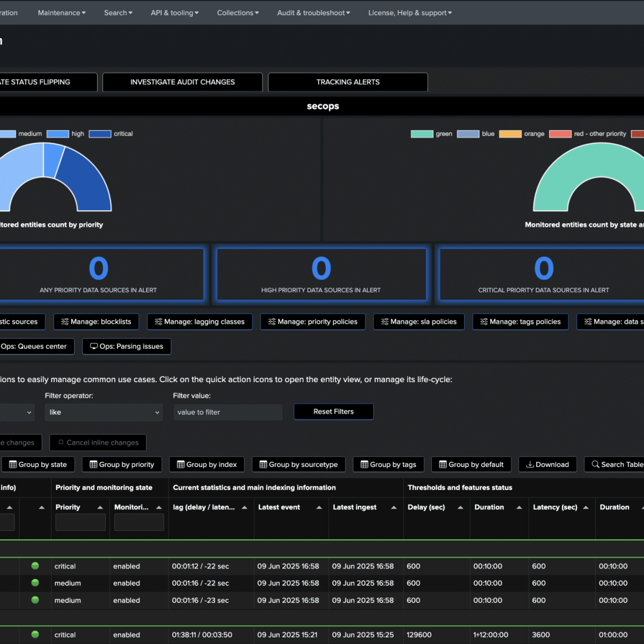Open Manage: tags policies
This screenshot has height=644, width=644.
[520, 321]
